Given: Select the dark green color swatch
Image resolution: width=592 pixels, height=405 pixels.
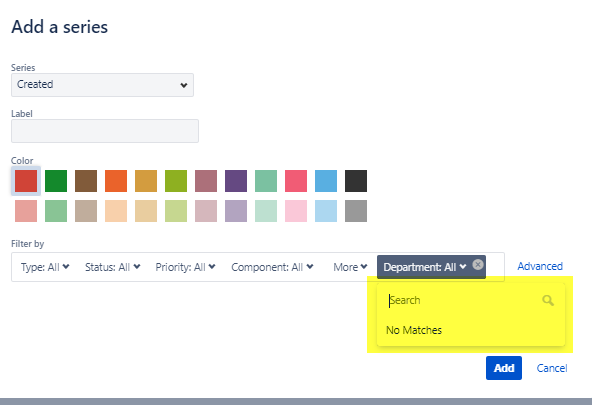Looking at the screenshot, I should 56,181.
